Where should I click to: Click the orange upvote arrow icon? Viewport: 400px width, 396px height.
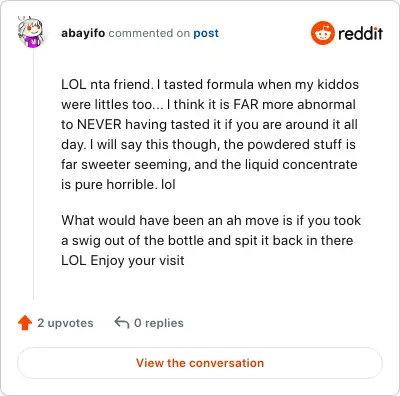click(25, 323)
